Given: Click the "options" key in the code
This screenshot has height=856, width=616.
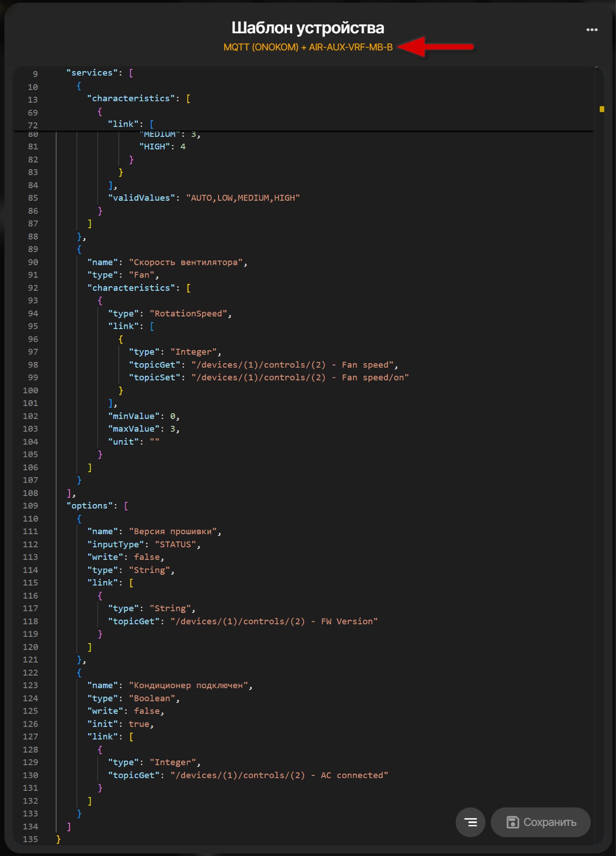Looking at the screenshot, I should pyautogui.click(x=89, y=506).
